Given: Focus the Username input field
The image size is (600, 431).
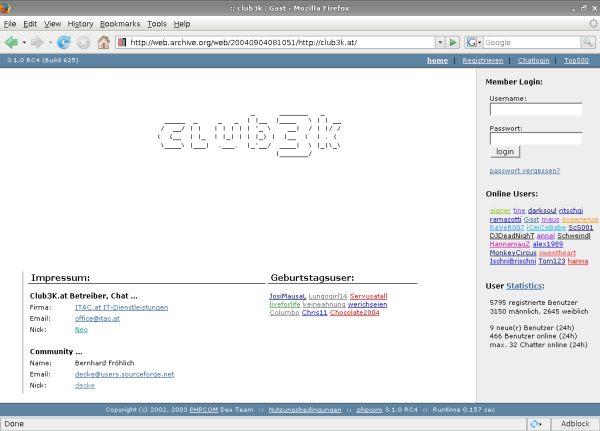Looking at the screenshot, I should click(x=536, y=110).
